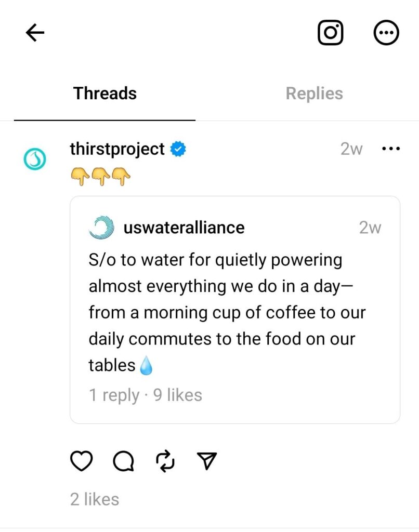Viewport: 419px width, 532px height.
Task: Like the thirstproject post using heart icon
Action: point(82,460)
